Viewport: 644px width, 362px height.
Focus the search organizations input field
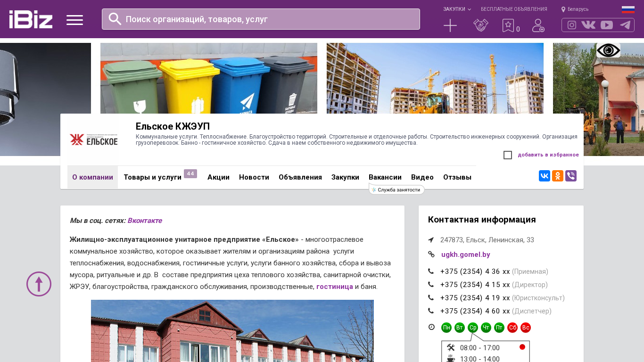click(261, 19)
